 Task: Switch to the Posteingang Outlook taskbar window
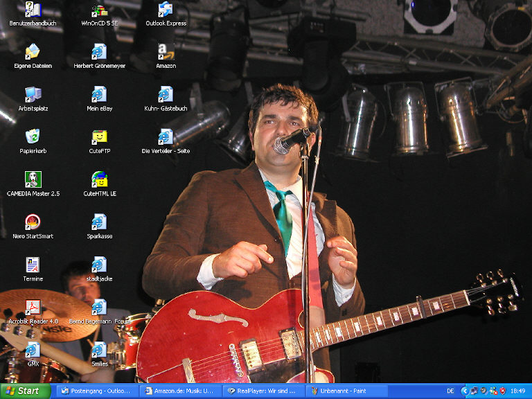(96, 391)
